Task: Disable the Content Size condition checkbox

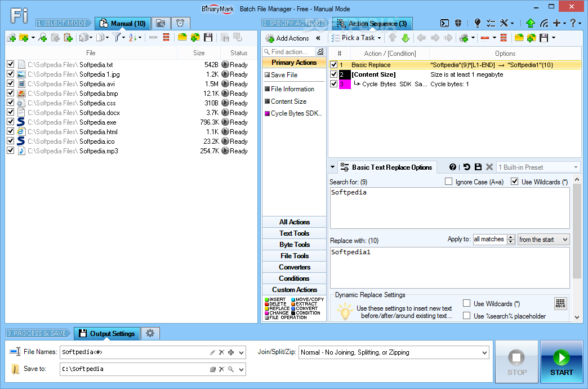Action: [x=334, y=74]
